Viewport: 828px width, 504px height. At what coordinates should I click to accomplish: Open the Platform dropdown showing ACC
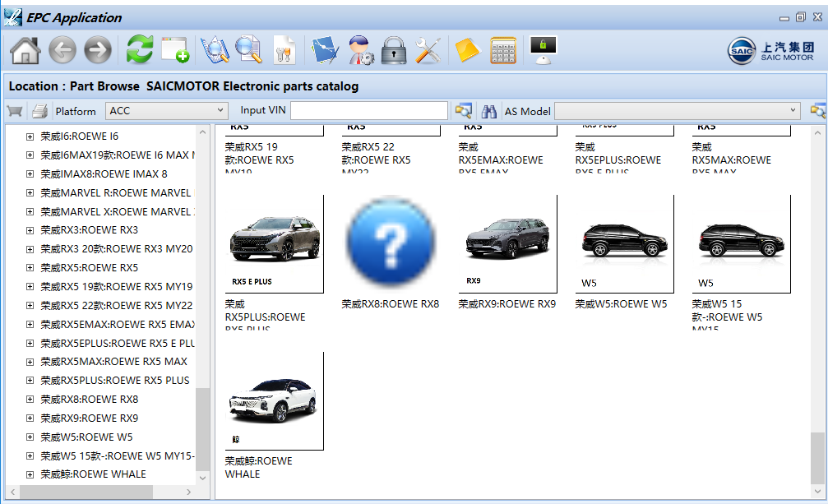[x=167, y=111]
